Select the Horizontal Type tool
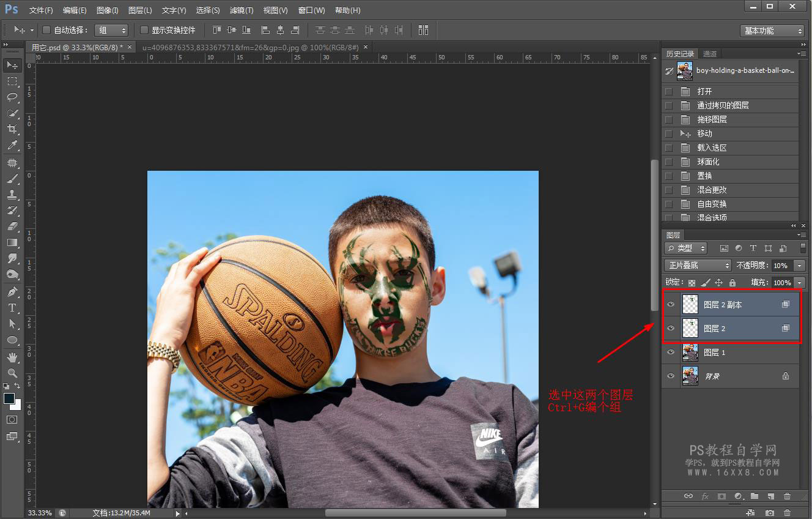Viewport: 812px width, 519px height. [12, 308]
